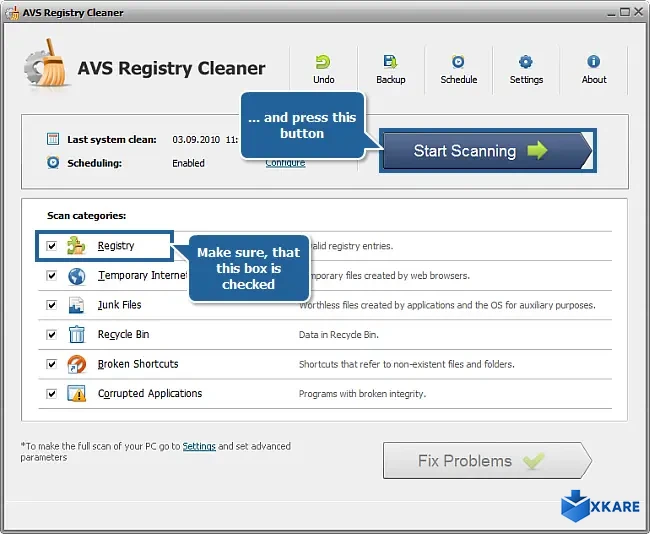Image resolution: width=650 pixels, height=534 pixels.
Task: Click the Undo toolbar icon
Action: [323, 62]
